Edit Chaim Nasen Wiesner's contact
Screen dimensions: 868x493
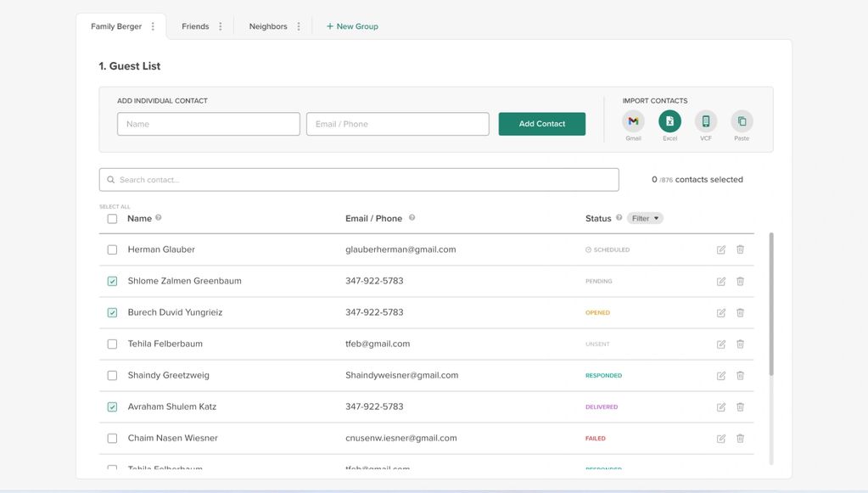[x=720, y=439]
